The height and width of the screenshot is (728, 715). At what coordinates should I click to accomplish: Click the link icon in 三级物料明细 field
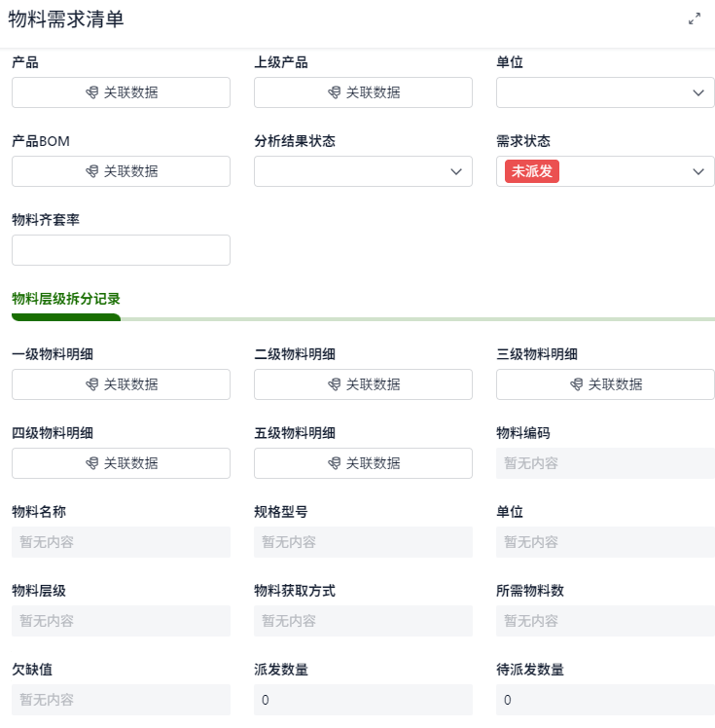click(x=577, y=384)
